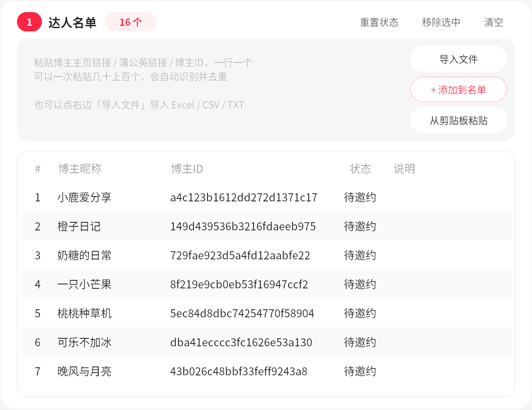
Task: Click 待邀约 status of 小鹿爱分享
Action: 360,197
